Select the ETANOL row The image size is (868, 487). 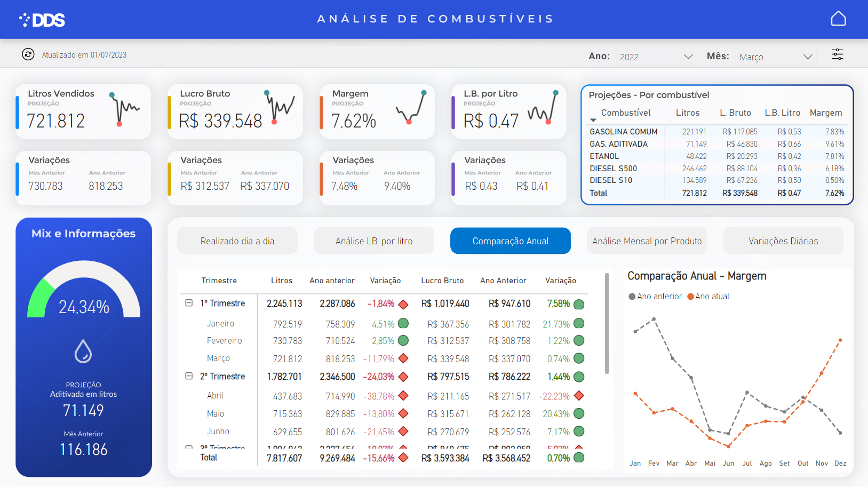tap(716, 156)
